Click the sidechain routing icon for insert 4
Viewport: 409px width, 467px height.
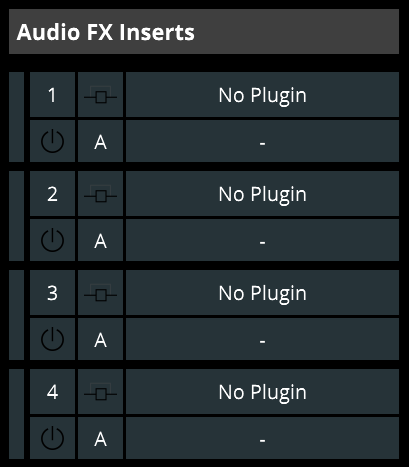coord(100,392)
